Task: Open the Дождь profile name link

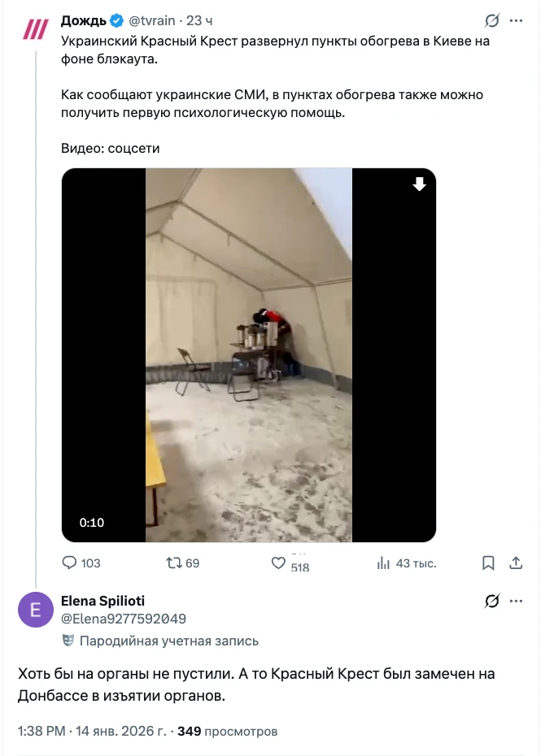Action: point(84,21)
